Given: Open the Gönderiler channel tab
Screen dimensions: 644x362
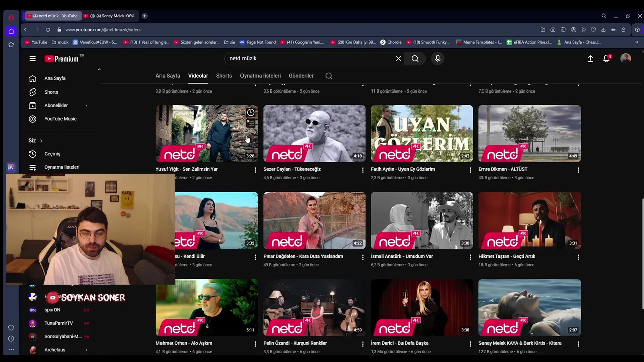Looking at the screenshot, I should 301,76.
